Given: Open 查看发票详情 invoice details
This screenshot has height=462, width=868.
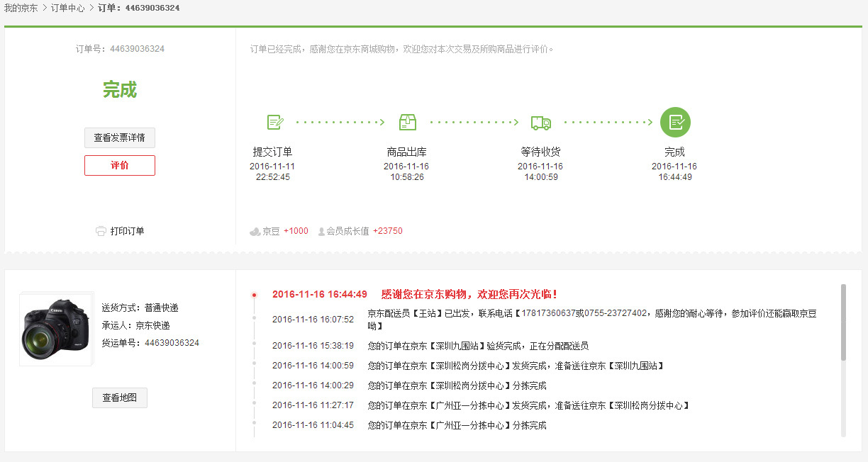Looking at the screenshot, I should pos(119,138).
